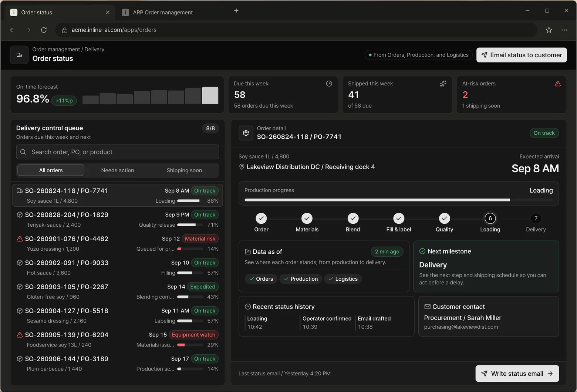Select the Delivery step 7 circle

coord(536,218)
